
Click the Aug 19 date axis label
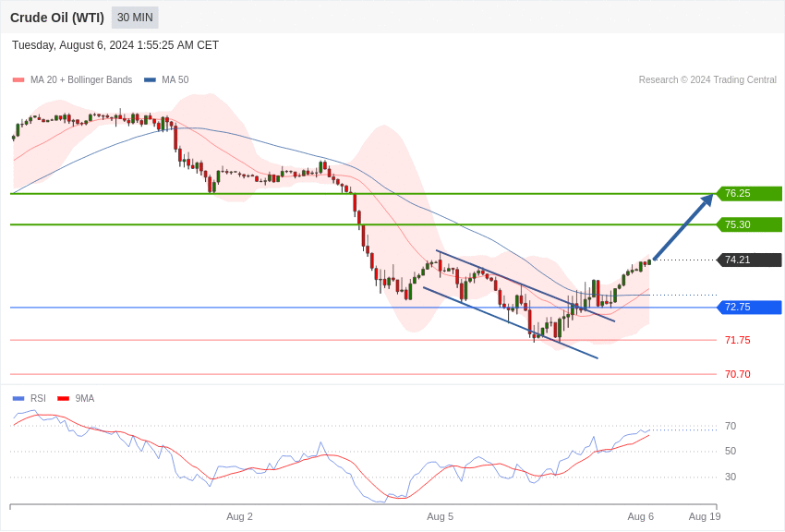tap(705, 516)
